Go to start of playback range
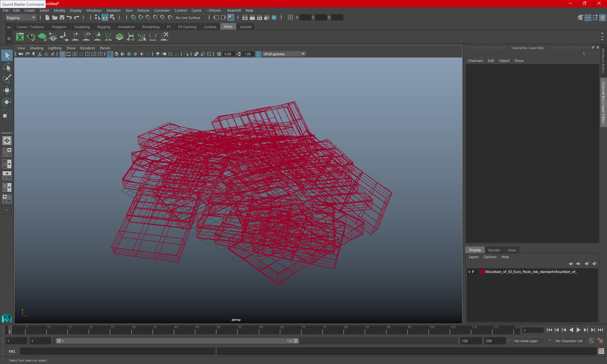 [x=549, y=330]
